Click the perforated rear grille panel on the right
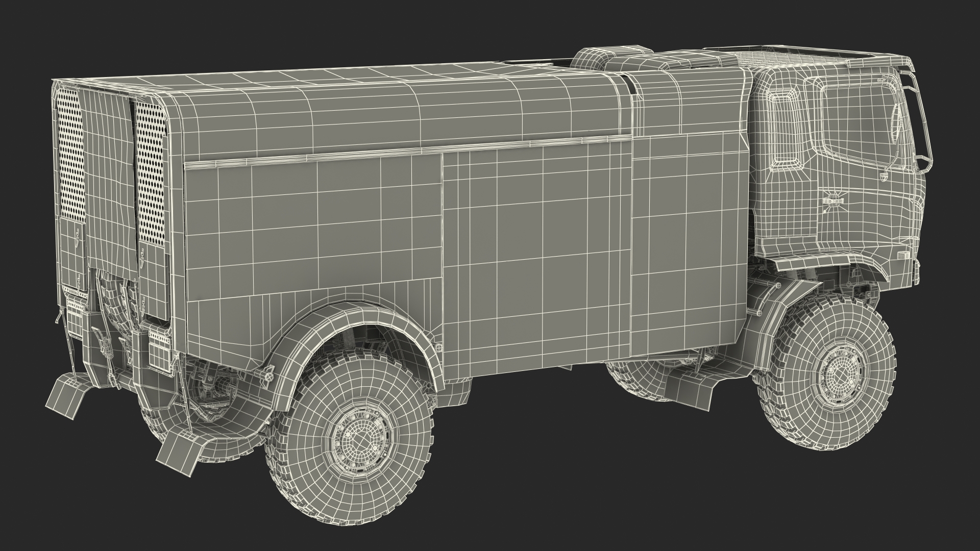 [152, 173]
